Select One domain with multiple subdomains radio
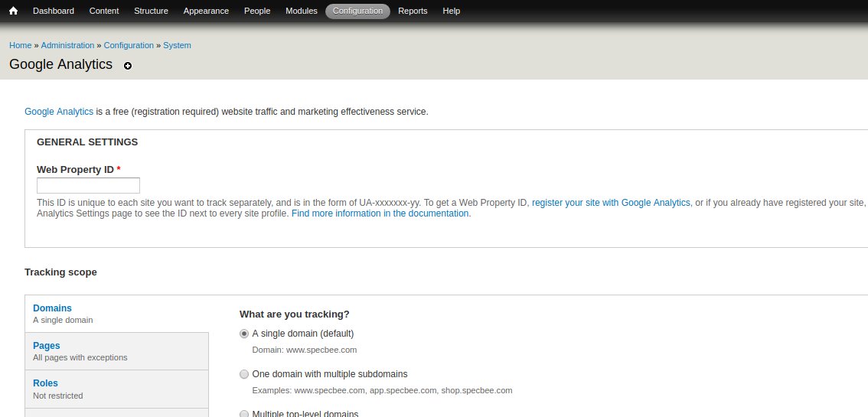This screenshot has width=868, height=417. [244, 374]
